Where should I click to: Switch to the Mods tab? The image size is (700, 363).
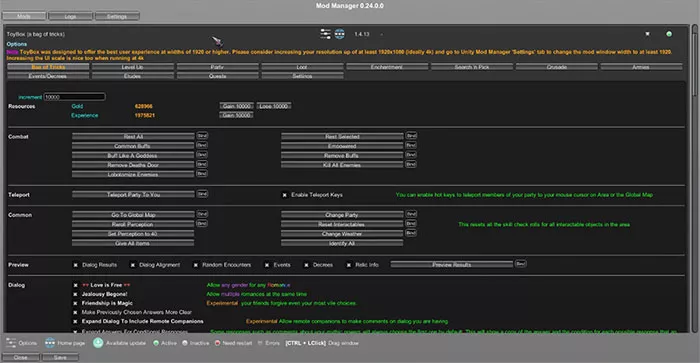(24, 17)
